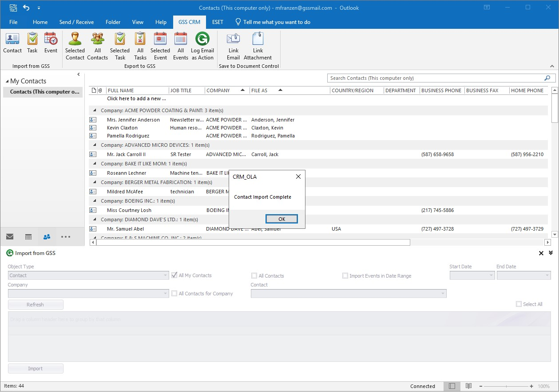Image resolution: width=559 pixels, height=392 pixels.
Task: Click contact card icon for Kevin Claxton
Action: 93,128
